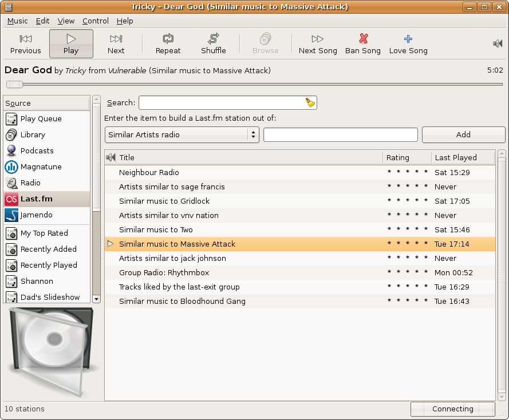
Task: Click the Previous track button
Action: pos(26,44)
